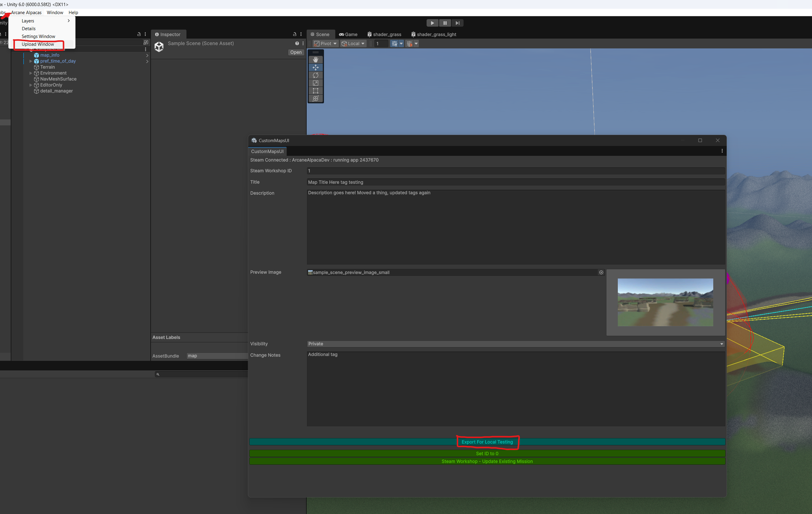Choose Upload Window from the menu
Viewport: 812px width, 514px height.
[x=38, y=44]
